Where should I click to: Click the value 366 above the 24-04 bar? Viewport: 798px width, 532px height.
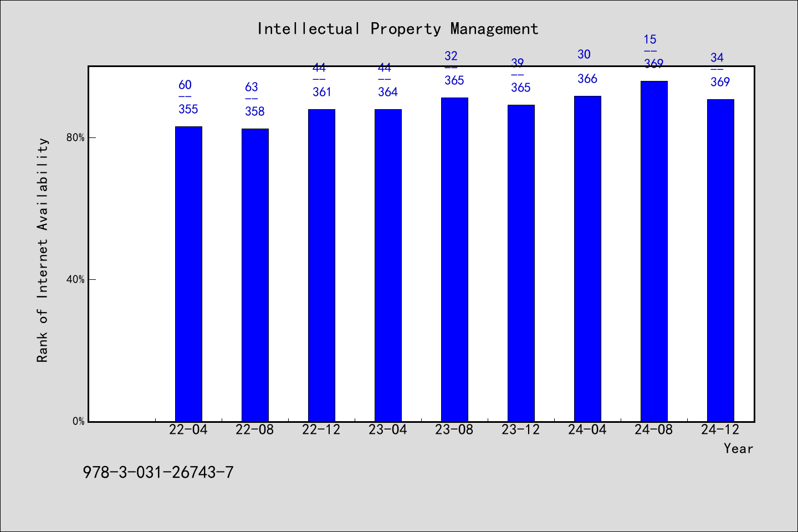pyautogui.click(x=587, y=79)
